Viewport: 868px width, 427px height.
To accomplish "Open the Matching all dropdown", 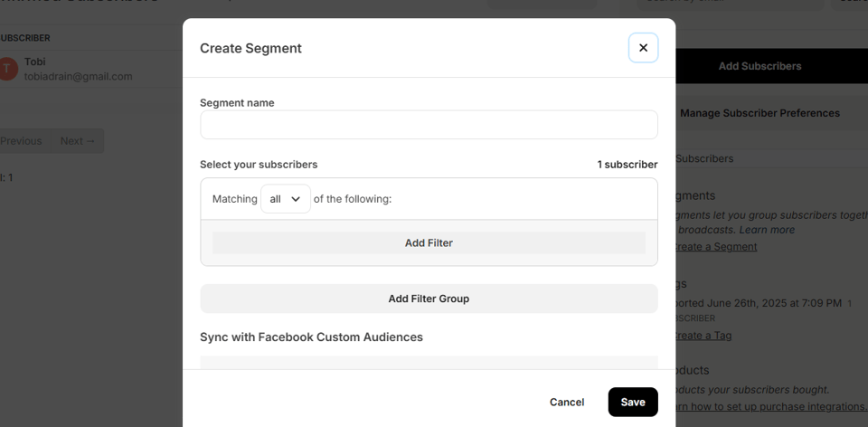I will click(x=286, y=199).
